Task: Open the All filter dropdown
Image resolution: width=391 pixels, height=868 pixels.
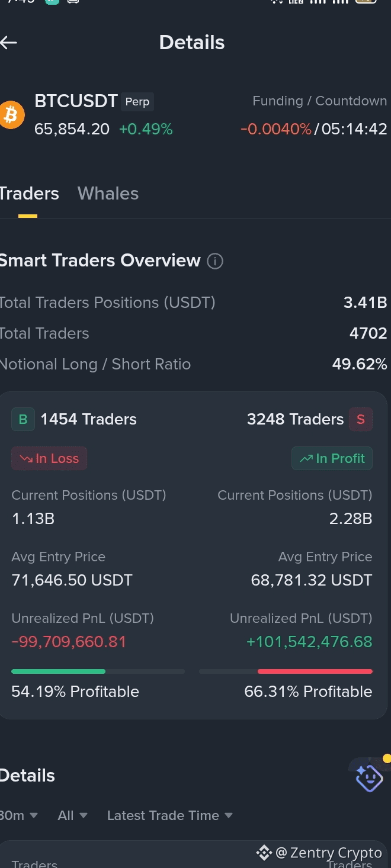Action: click(73, 815)
